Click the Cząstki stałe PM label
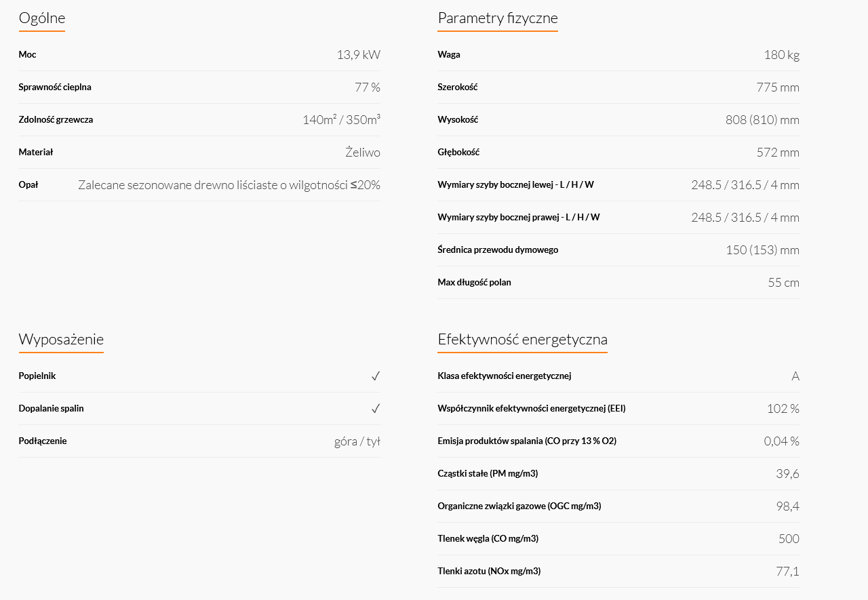The height and width of the screenshot is (600, 868). [x=488, y=473]
